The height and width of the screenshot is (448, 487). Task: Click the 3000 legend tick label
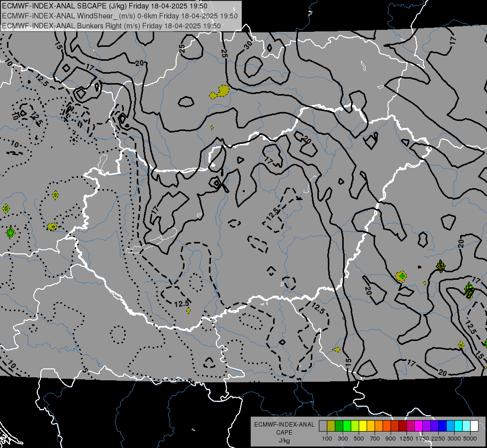pos(454,439)
